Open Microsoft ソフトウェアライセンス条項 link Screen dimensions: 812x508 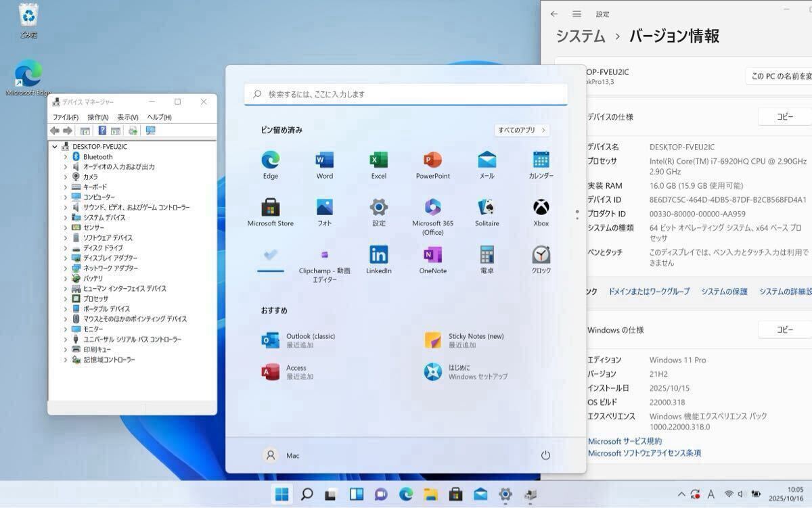(x=644, y=453)
